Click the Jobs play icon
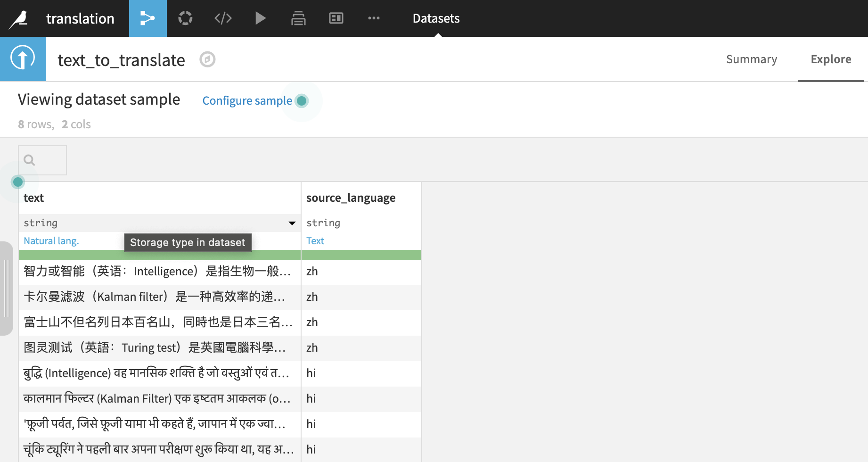This screenshot has width=868, height=462. coord(260,18)
